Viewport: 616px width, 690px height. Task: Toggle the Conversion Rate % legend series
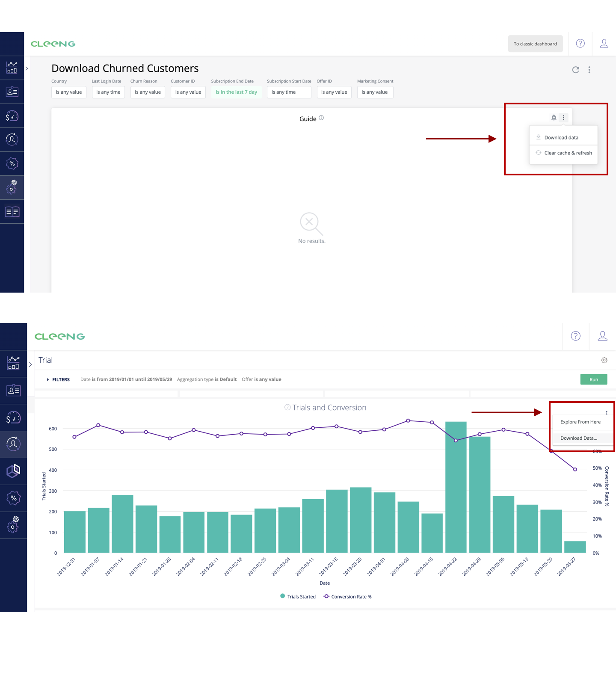348,596
